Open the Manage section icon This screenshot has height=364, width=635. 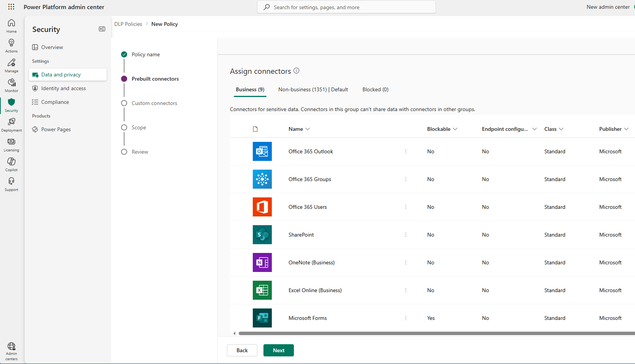click(11, 65)
